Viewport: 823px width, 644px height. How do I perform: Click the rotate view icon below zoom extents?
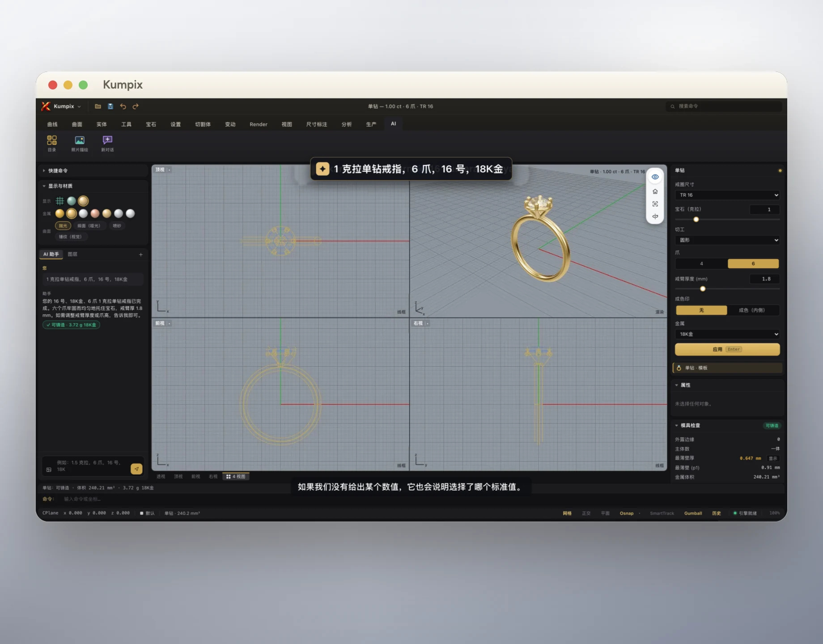click(x=655, y=216)
